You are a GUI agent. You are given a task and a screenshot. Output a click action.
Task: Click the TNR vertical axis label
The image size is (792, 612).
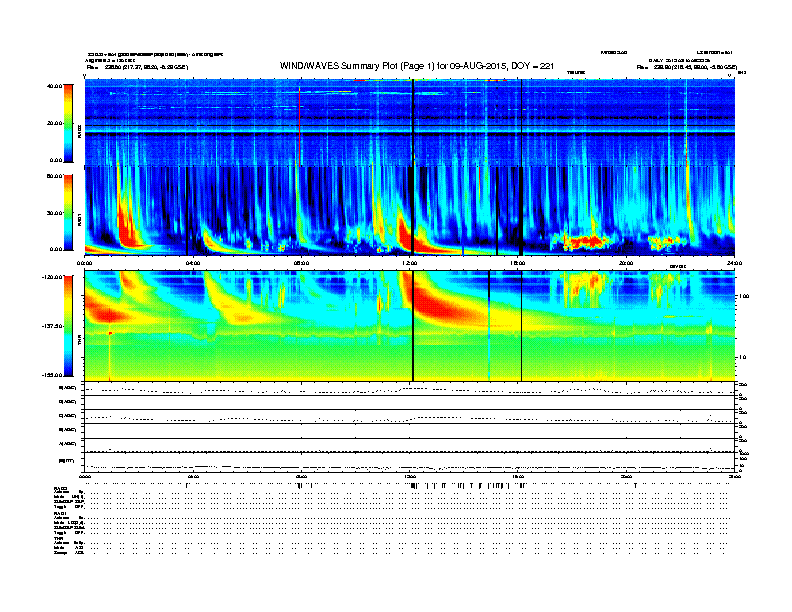[x=79, y=342]
